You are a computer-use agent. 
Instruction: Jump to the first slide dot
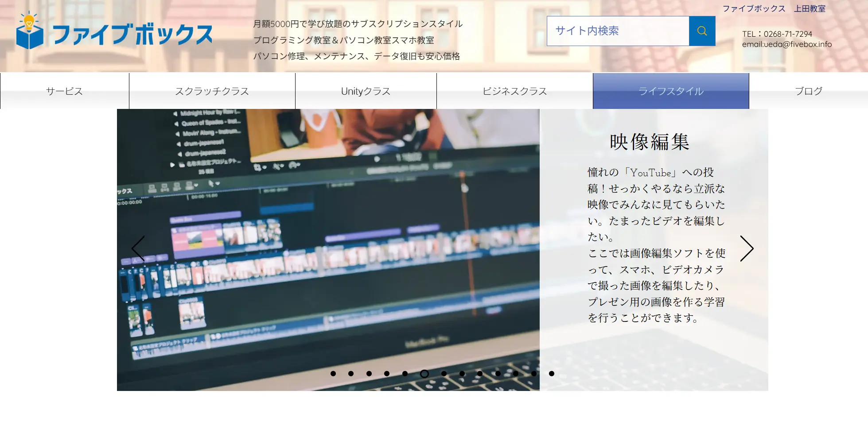[x=333, y=374]
